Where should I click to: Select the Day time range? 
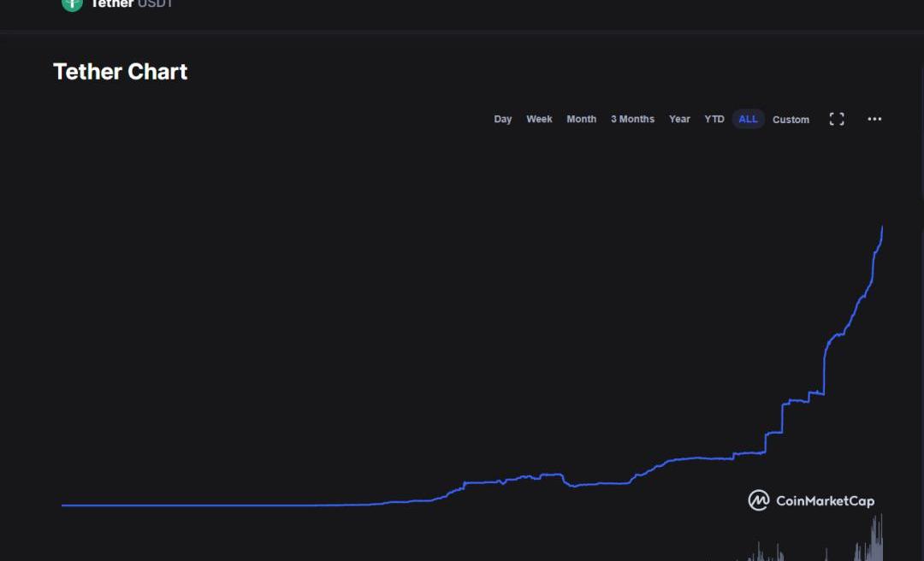click(x=503, y=119)
